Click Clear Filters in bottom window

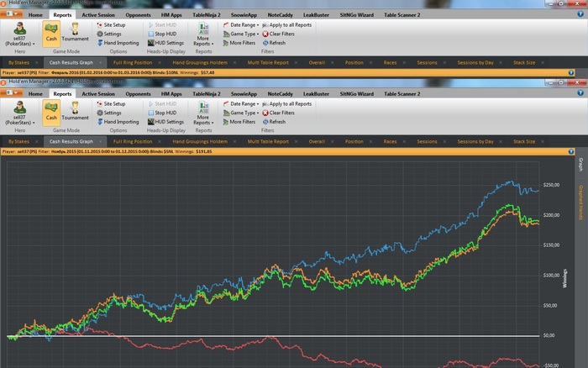click(x=278, y=113)
